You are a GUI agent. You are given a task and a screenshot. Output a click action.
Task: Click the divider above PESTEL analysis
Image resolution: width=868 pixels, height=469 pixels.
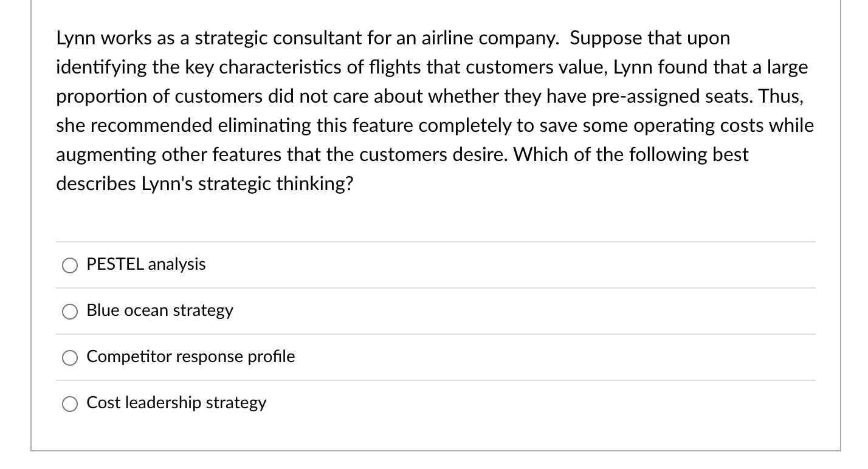[x=435, y=242]
